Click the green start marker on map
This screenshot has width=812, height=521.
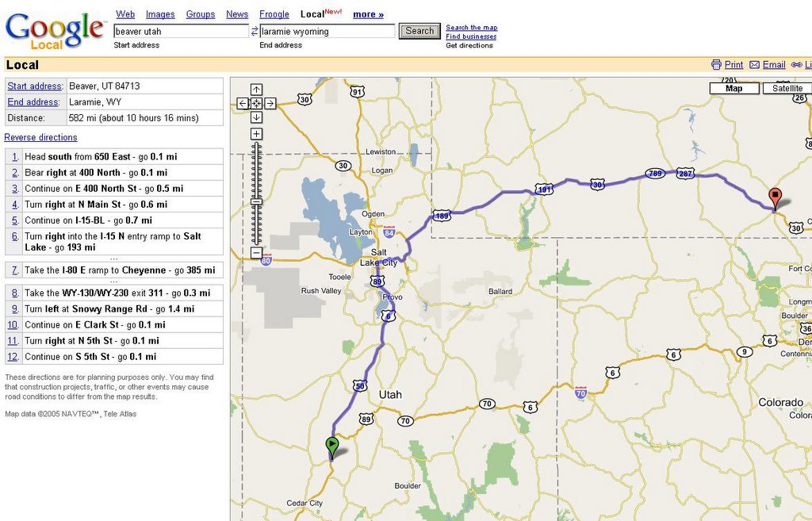click(332, 446)
